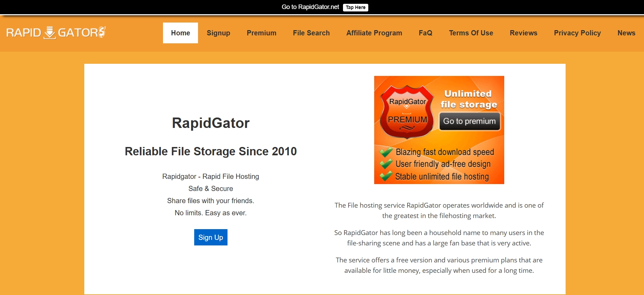Open the Home menu item
This screenshot has width=644, height=295.
[180, 33]
